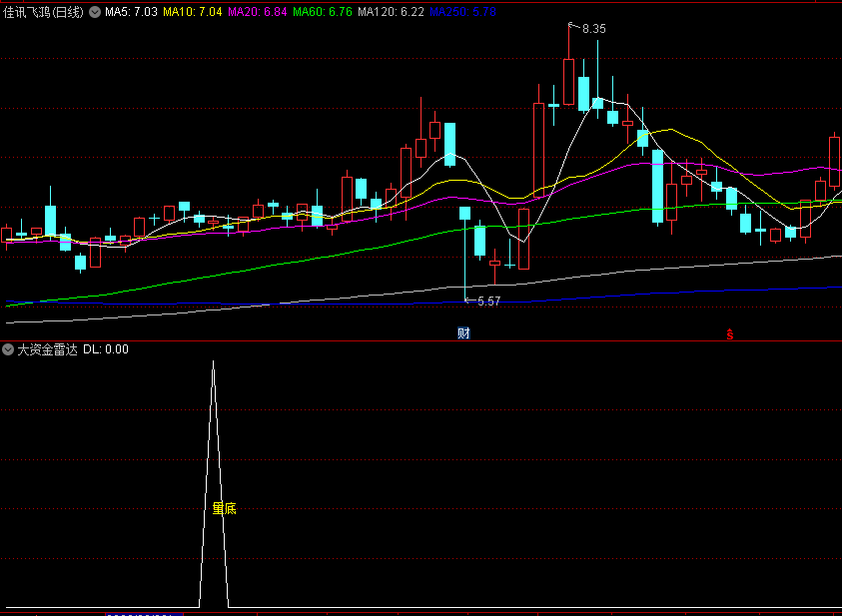Screen dimensions: 842x616
Task: Expand the 大资金雷达 indicator menu arrow
Action: (x=8, y=349)
